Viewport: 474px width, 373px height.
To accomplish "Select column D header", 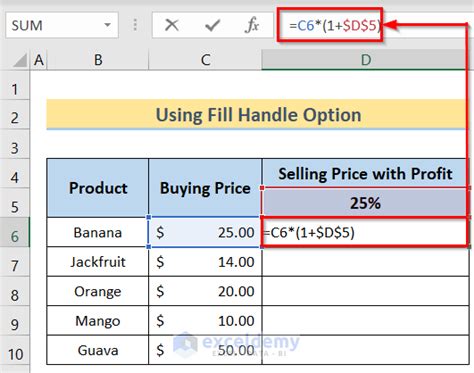I will click(x=366, y=60).
